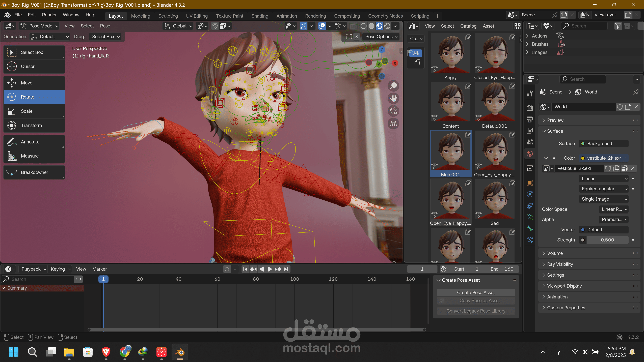The height and width of the screenshot is (362, 644).
Task: Open the Catalog menu in asset browser
Action: (468, 26)
